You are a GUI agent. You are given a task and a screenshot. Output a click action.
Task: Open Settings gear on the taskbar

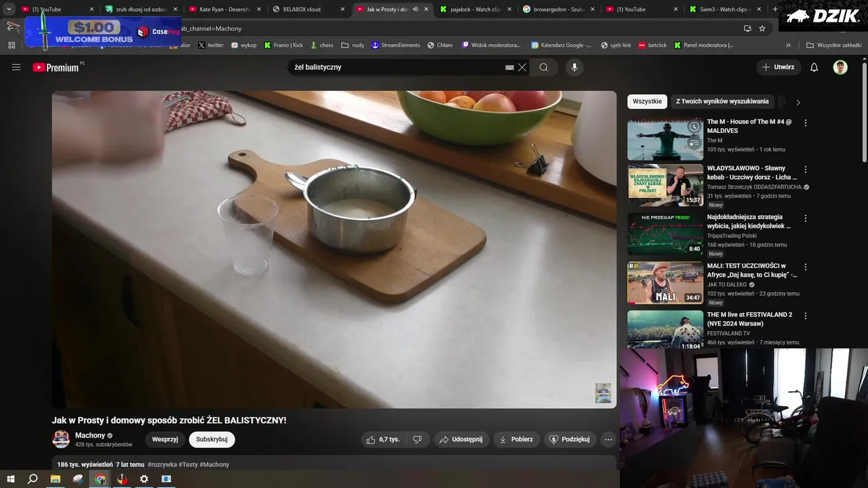click(144, 479)
